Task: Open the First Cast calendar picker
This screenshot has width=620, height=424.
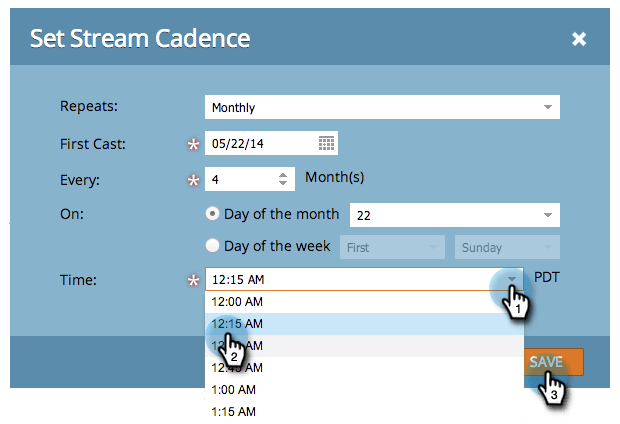Action: point(326,143)
